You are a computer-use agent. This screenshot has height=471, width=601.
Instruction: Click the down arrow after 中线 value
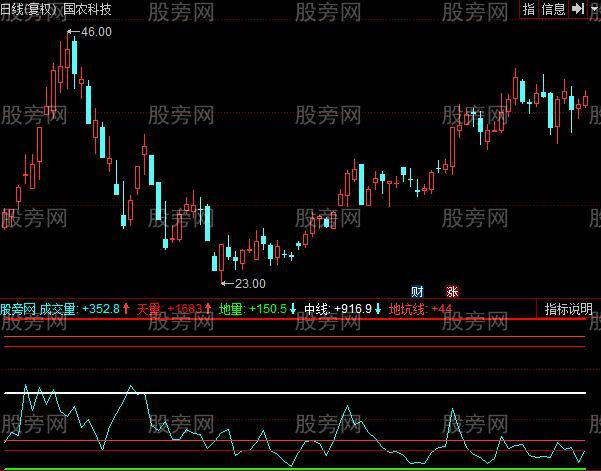pos(380,309)
